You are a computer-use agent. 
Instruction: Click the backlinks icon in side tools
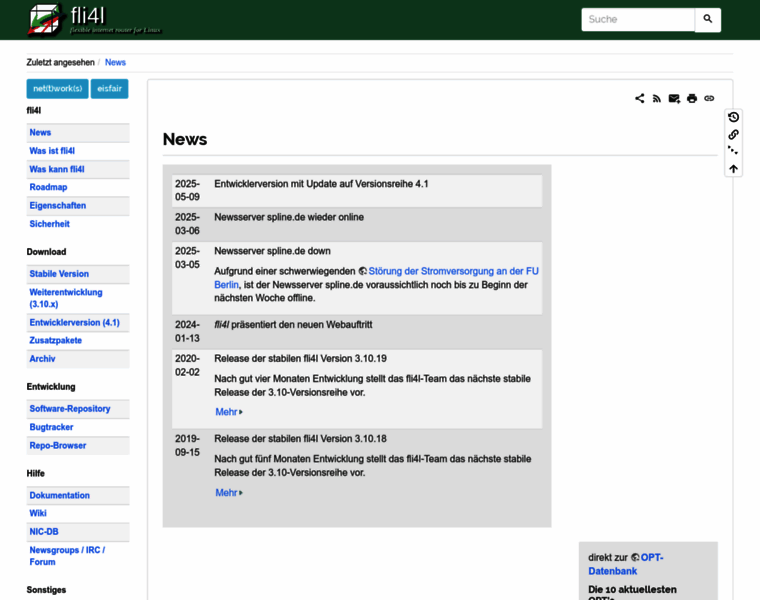[x=733, y=134]
